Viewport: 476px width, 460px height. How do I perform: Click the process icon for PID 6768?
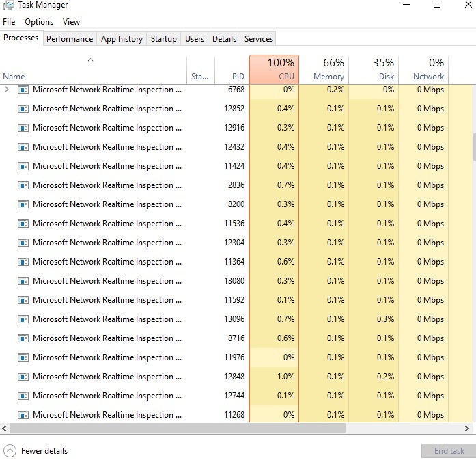coord(23,90)
